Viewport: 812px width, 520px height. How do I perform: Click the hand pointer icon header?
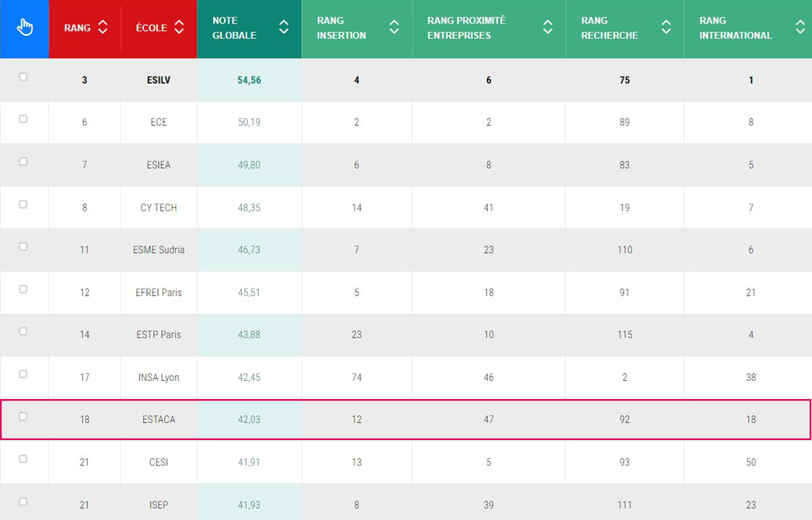(x=25, y=28)
